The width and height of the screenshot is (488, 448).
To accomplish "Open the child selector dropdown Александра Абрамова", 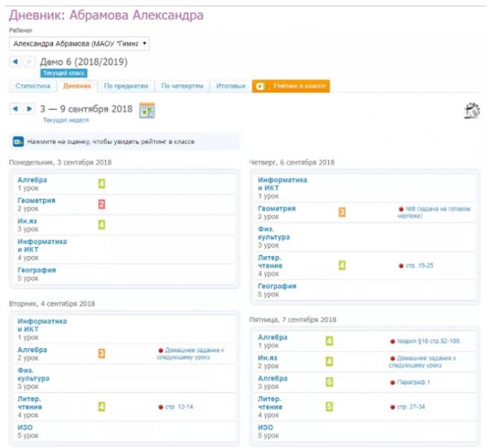I will [79, 44].
